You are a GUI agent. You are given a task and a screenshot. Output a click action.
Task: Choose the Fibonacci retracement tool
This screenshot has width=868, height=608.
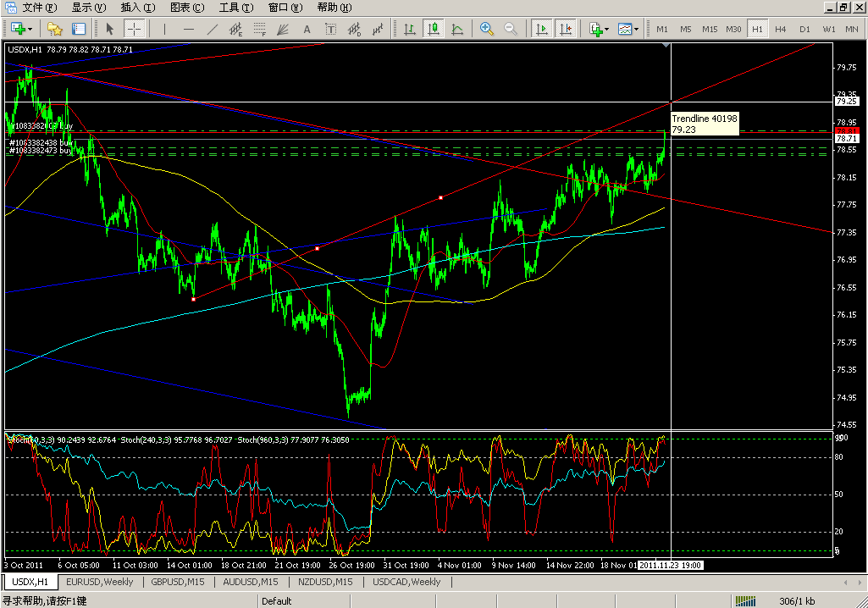(x=259, y=29)
